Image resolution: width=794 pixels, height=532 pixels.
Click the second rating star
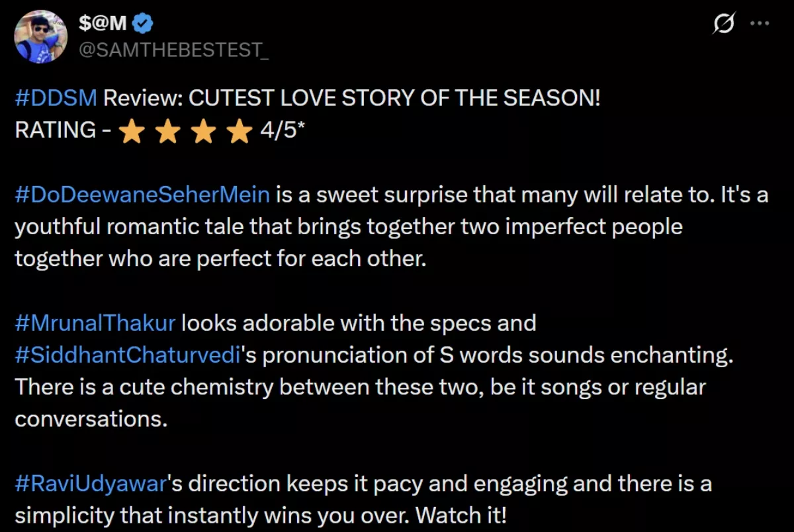pos(168,132)
